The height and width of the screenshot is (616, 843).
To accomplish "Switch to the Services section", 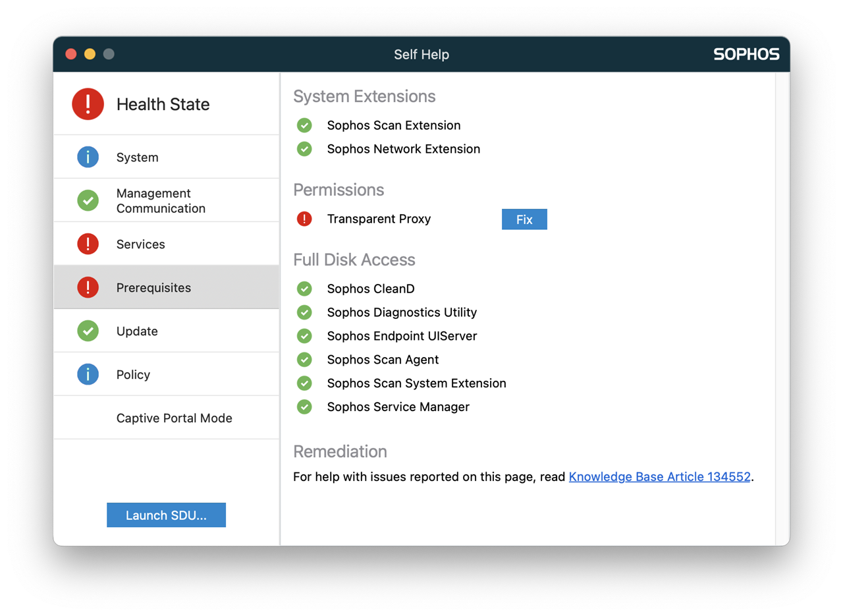I will (166, 244).
